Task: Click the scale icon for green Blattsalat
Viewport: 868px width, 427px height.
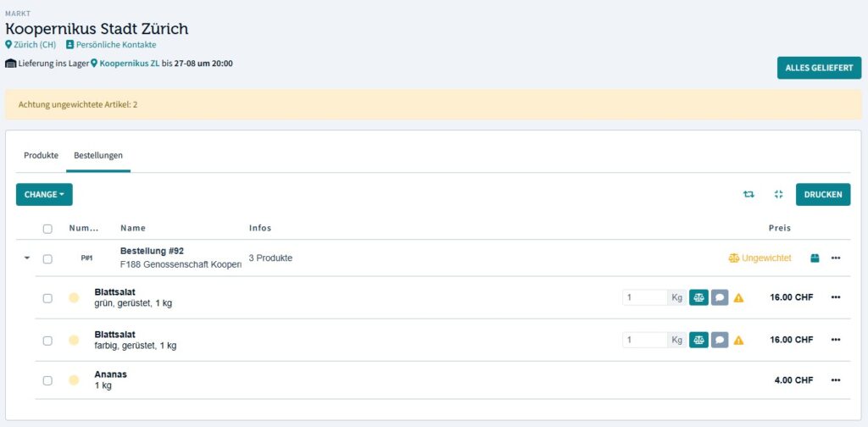Action: tap(698, 297)
